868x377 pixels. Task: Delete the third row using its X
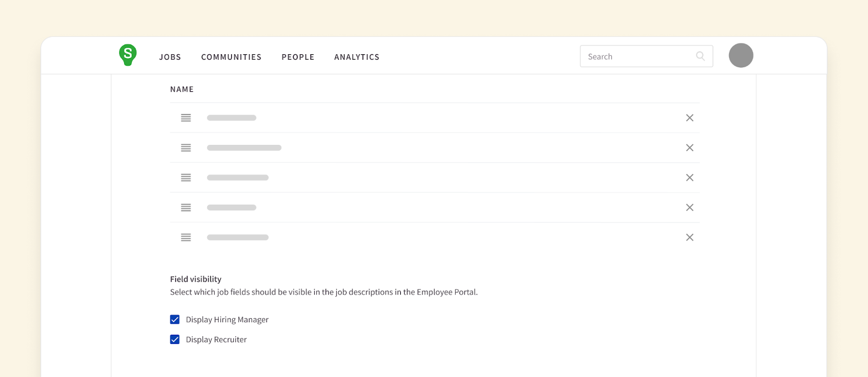tap(690, 177)
